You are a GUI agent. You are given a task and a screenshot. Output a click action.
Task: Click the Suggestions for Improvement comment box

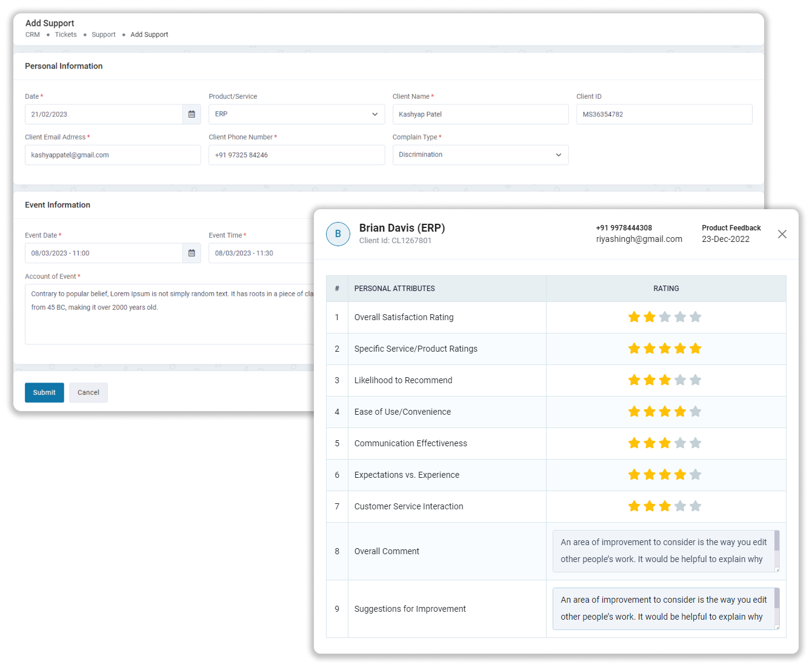(x=665, y=608)
